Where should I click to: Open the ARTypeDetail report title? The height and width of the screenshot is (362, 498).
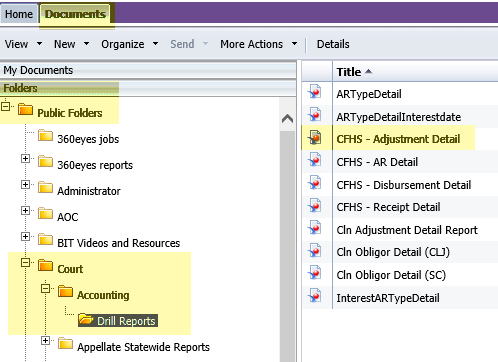click(x=369, y=94)
